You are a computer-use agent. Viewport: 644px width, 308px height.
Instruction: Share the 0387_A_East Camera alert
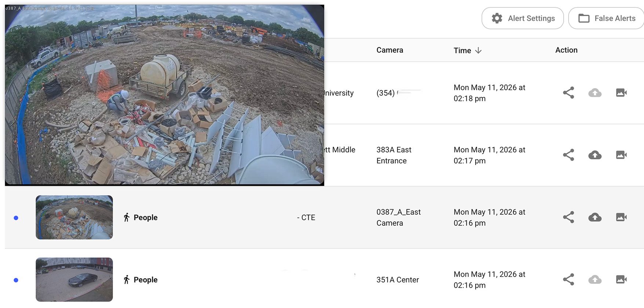568,217
